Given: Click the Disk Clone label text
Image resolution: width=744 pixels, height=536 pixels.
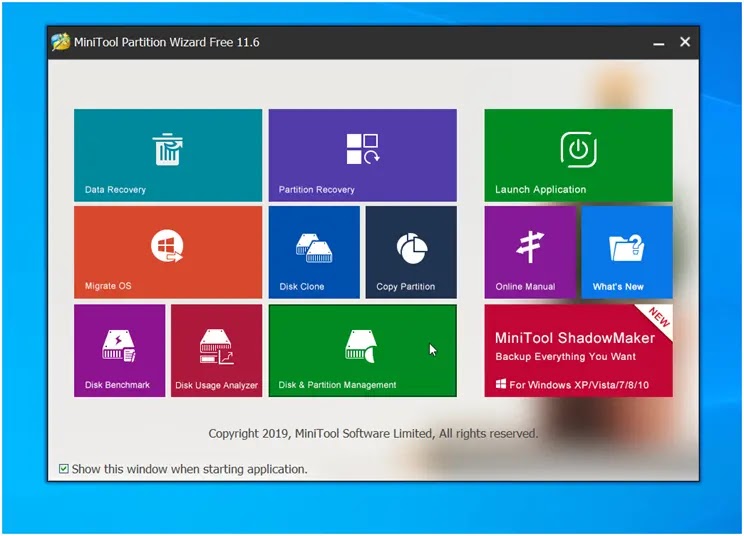Looking at the screenshot, I should pyautogui.click(x=302, y=286).
